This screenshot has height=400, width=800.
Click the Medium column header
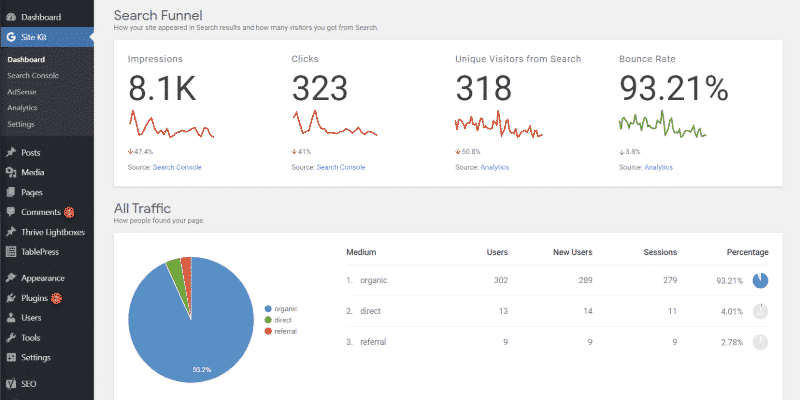[361, 252]
